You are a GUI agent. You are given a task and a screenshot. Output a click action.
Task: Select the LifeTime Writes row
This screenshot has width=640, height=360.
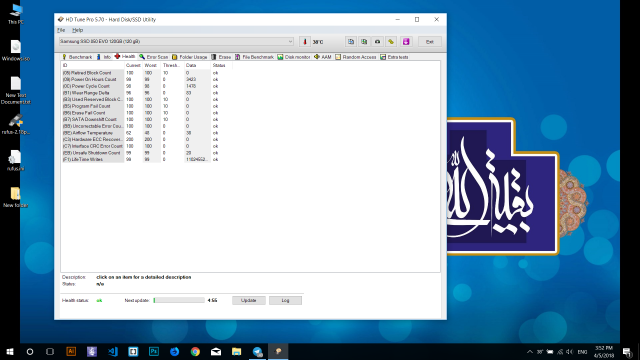(141, 159)
